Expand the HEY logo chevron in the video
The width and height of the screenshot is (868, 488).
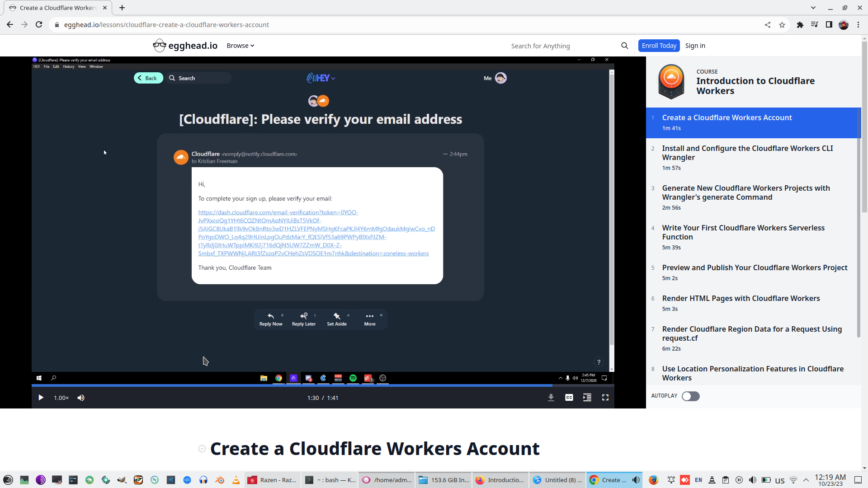(333, 78)
